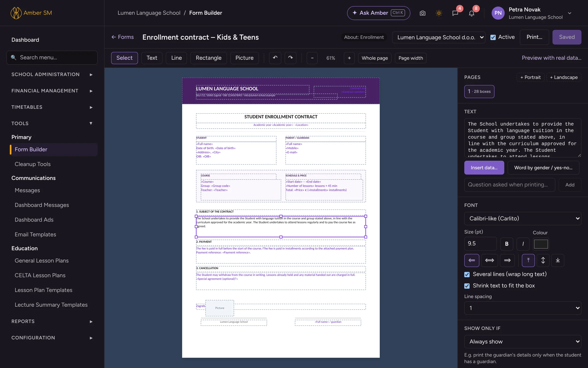
Task: Click the Print... button
Action: pos(534,37)
